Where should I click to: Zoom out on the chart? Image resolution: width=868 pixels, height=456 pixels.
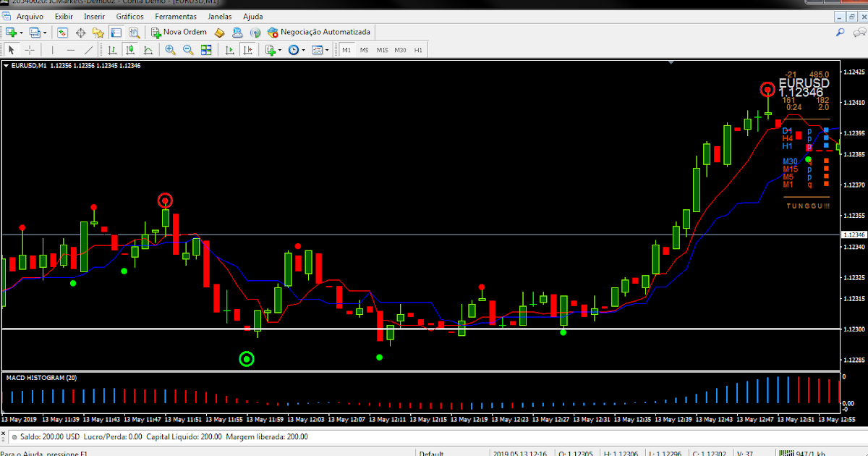pyautogui.click(x=188, y=50)
